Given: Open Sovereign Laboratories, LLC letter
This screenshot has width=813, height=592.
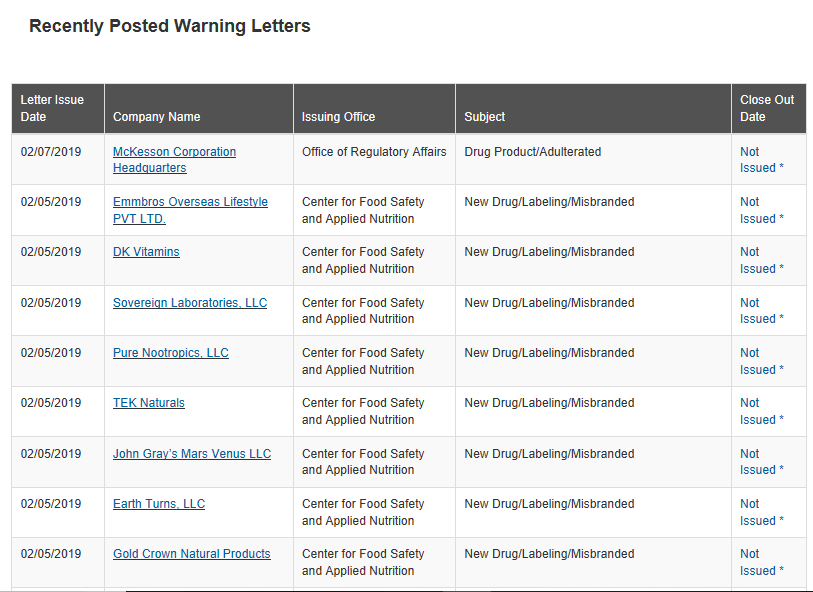Looking at the screenshot, I should coord(190,303).
